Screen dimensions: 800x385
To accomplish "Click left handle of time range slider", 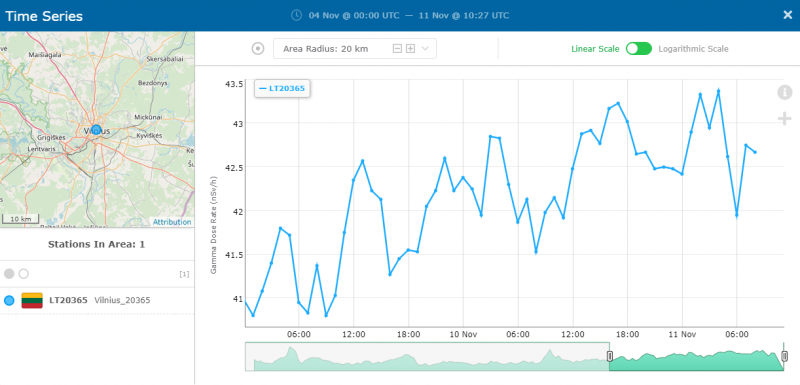I will 609,356.
